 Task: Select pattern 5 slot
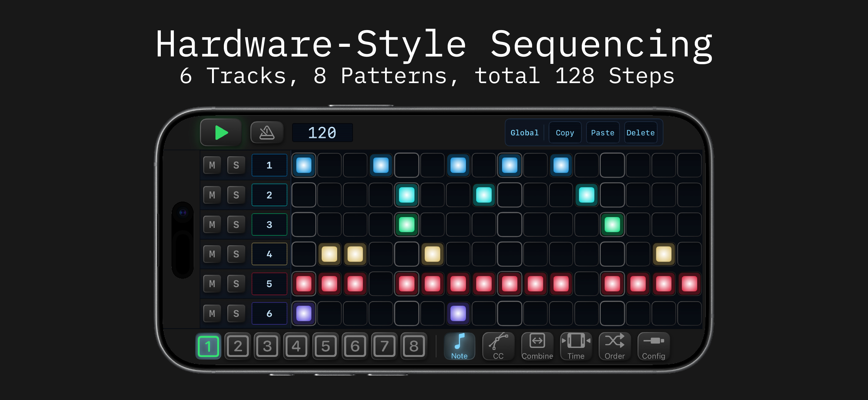325,346
